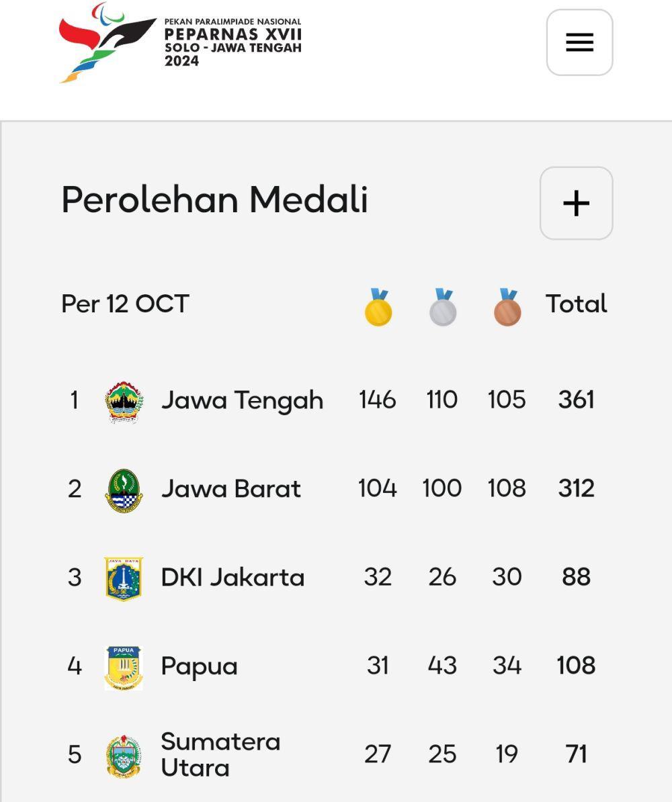Click the bronze medal icon
This screenshot has width=672, height=802.
click(507, 307)
